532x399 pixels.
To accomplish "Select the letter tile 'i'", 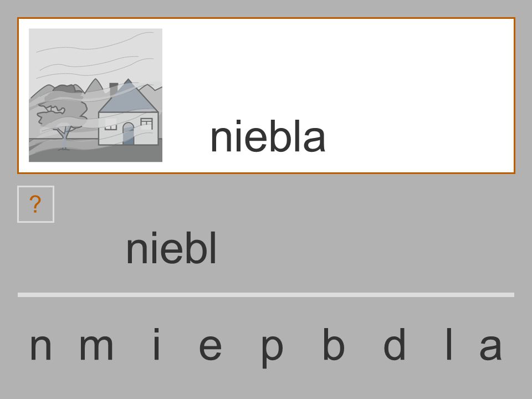I will 156,344.
